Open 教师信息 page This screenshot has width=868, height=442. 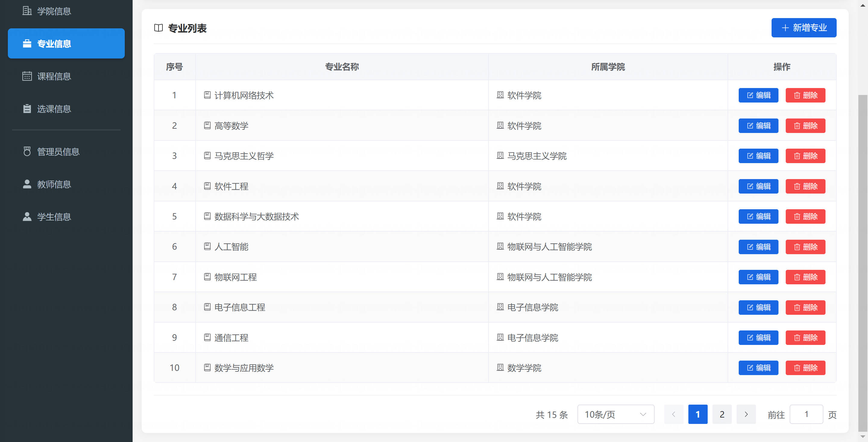66,184
